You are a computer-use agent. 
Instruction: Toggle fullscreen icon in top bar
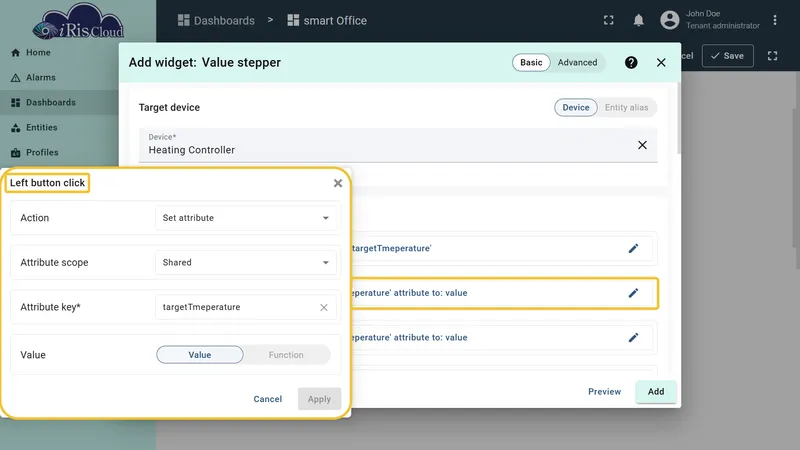pos(609,20)
